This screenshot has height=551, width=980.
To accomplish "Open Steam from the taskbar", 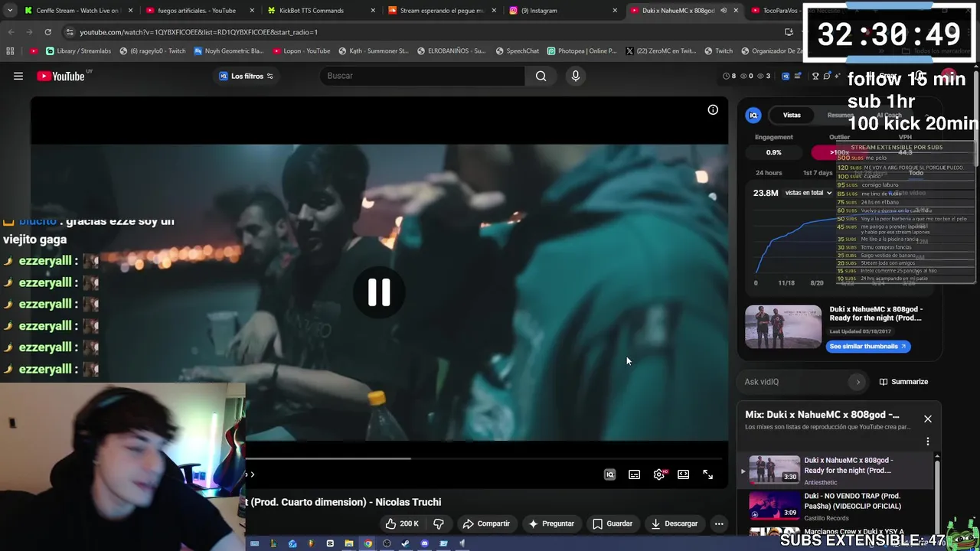I will click(405, 543).
